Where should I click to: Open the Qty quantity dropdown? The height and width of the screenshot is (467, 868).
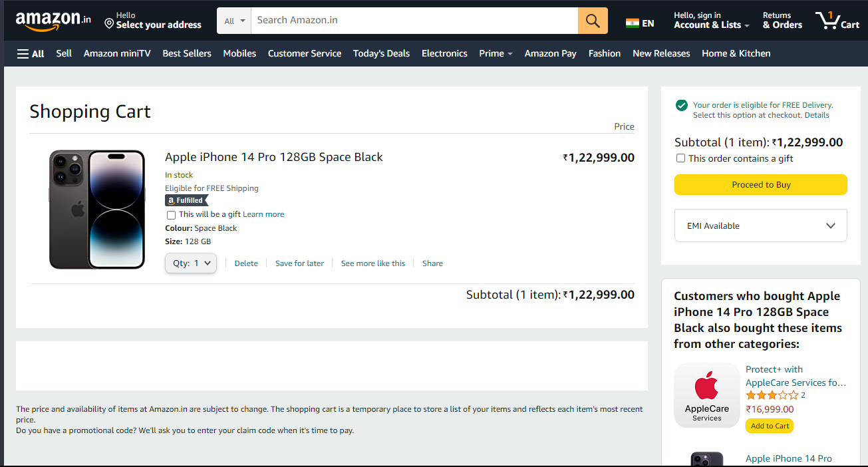[x=191, y=263]
